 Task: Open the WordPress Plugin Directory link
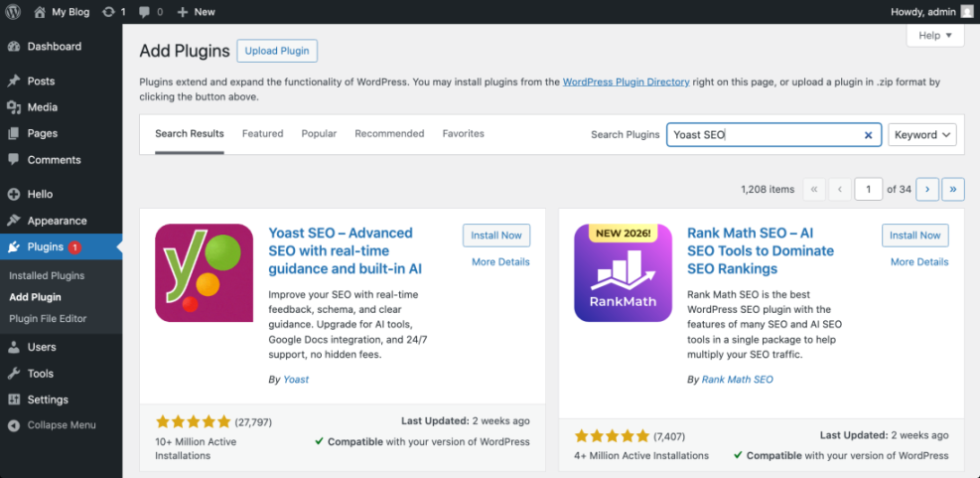626,82
